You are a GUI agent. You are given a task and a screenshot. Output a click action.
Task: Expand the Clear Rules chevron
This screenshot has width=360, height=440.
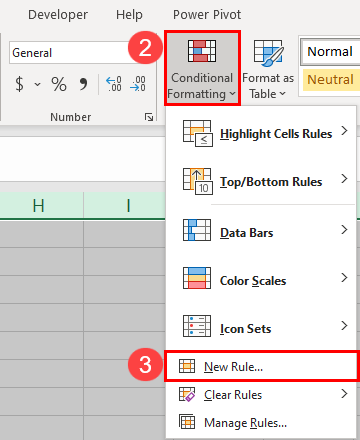345,394
